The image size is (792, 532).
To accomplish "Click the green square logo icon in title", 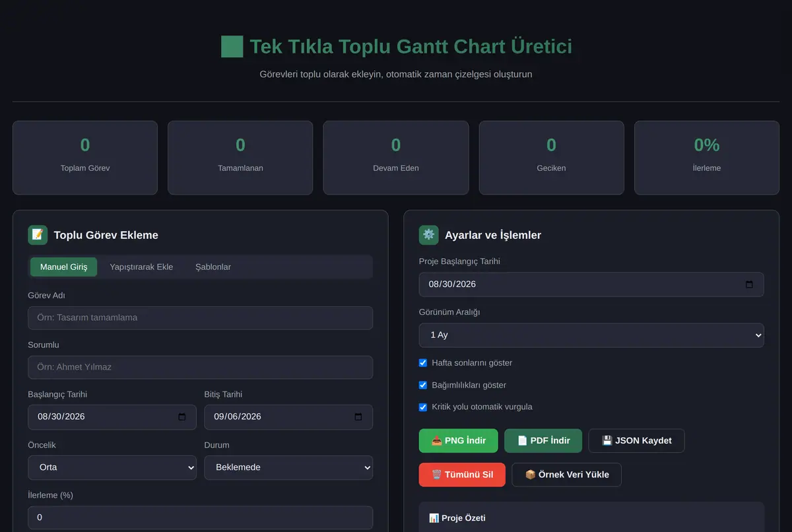I will point(232,47).
